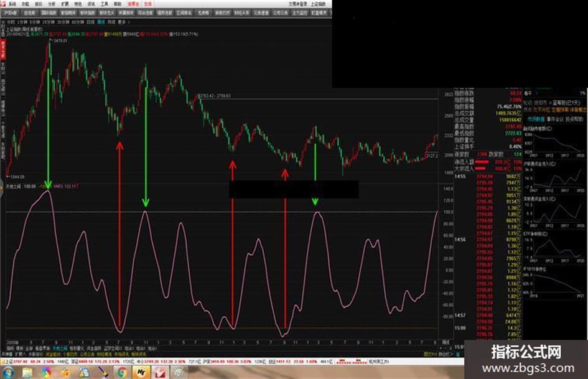Click the 模板 tab below the chart
This screenshot has height=379, width=588.
pos(19,349)
